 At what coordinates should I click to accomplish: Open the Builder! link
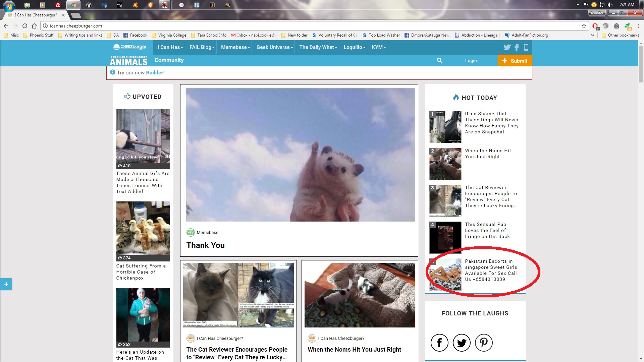155,72
